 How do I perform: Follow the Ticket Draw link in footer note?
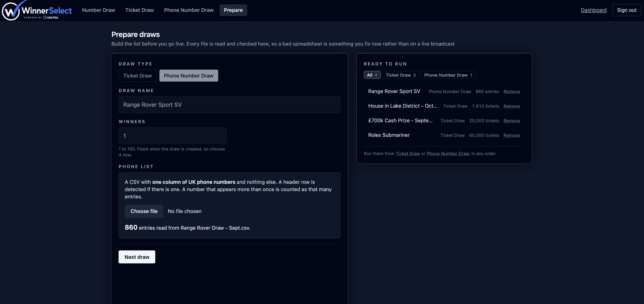(408, 153)
